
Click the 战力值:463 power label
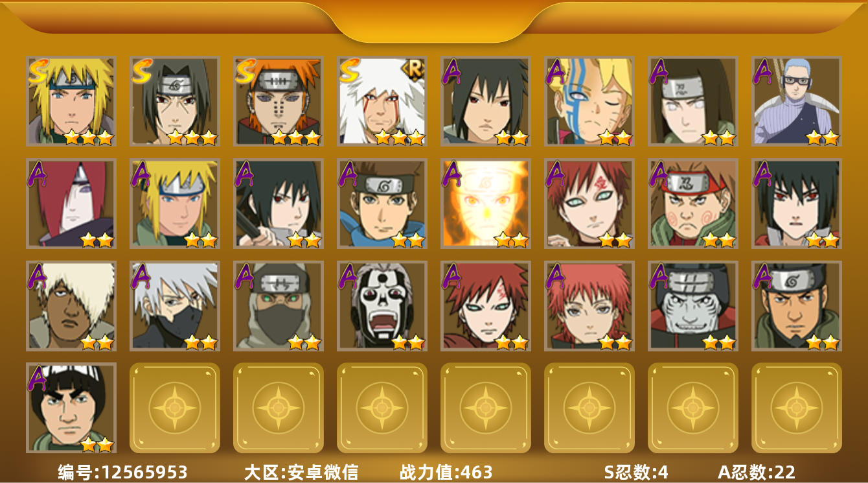tap(446, 473)
